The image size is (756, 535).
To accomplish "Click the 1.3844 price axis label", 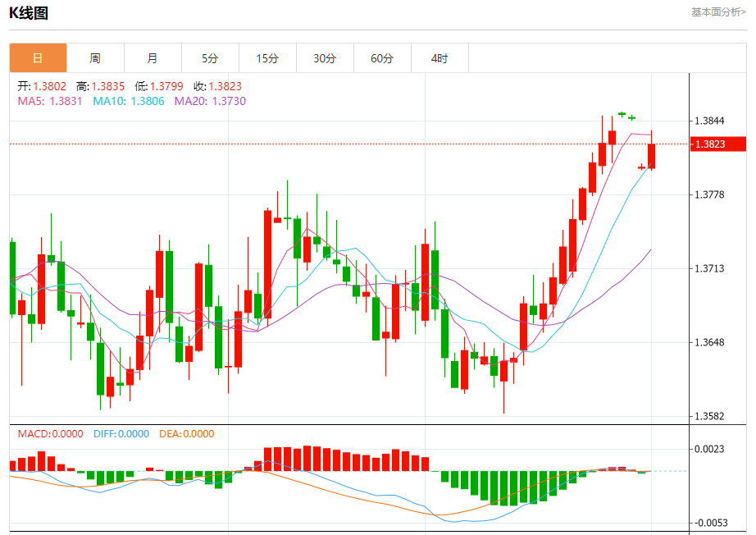I will 709,121.
